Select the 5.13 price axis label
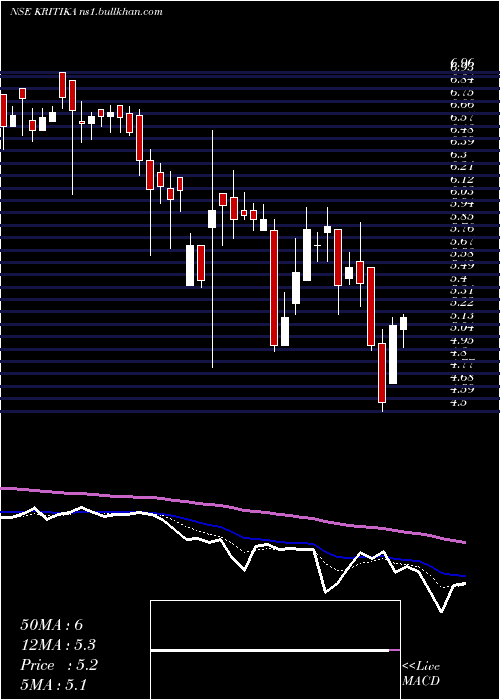The image size is (500, 700). pyautogui.click(x=462, y=316)
